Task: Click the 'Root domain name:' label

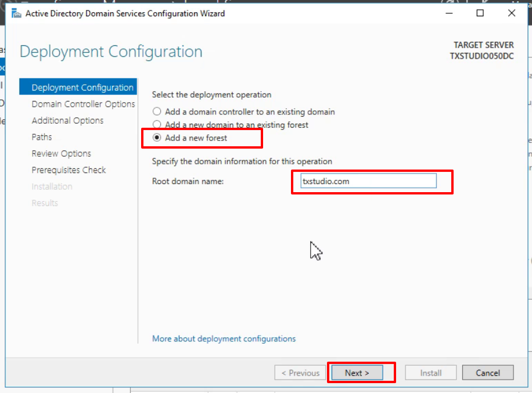Action: (x=188, y=181)
